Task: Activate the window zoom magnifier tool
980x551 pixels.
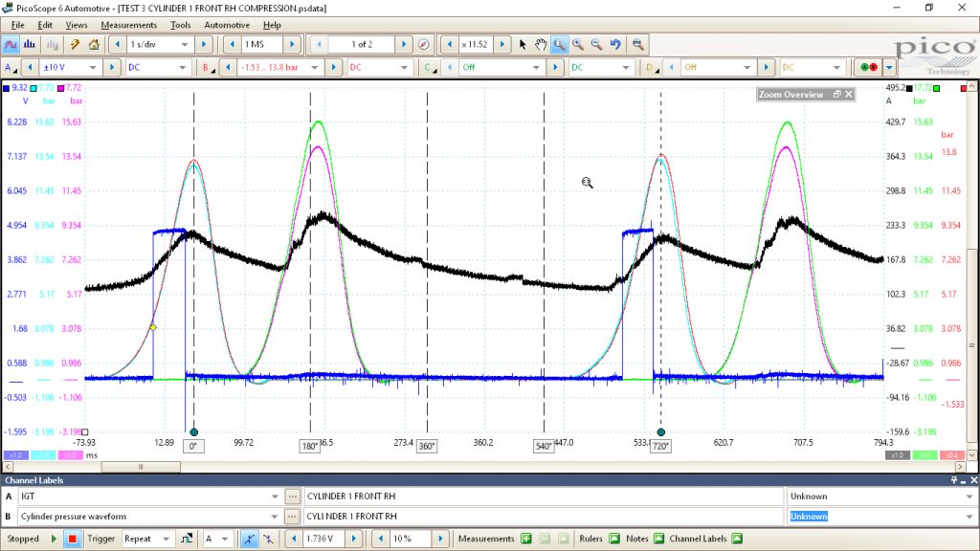Action: (x=559, y=44)
